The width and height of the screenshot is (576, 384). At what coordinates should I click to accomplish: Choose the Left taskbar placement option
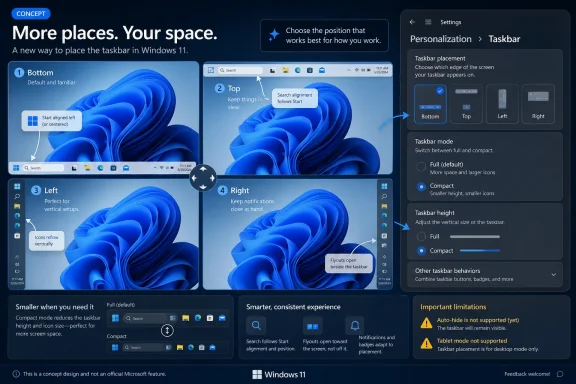click(x=502, y=104)
